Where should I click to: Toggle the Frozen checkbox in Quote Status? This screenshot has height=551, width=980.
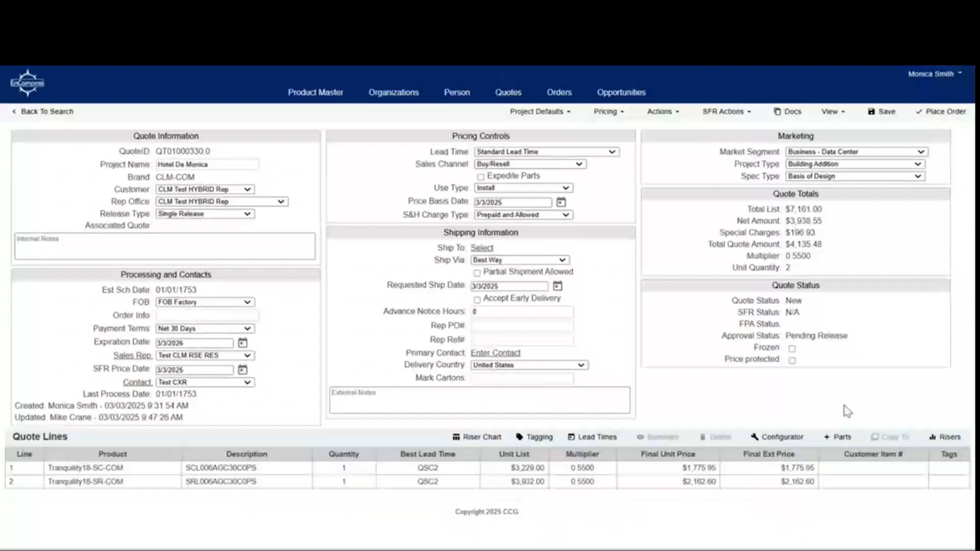tap(792, 348)
